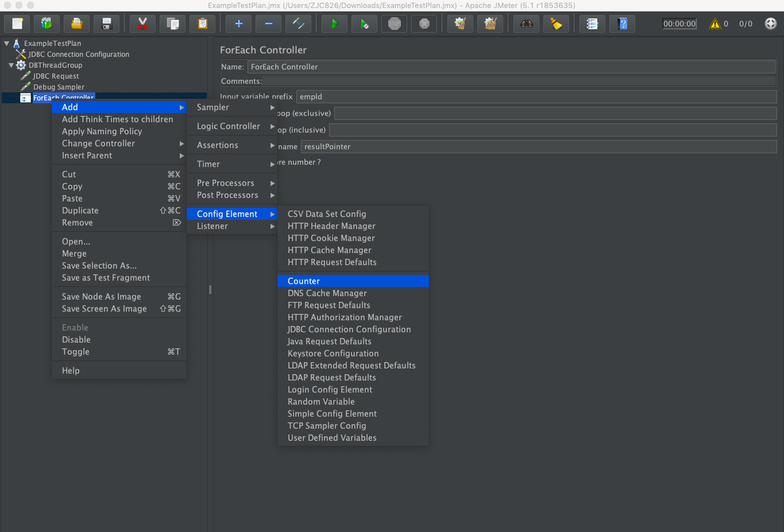Click the panel divider handle
The image size is (784, 532).
click(210, 290)
